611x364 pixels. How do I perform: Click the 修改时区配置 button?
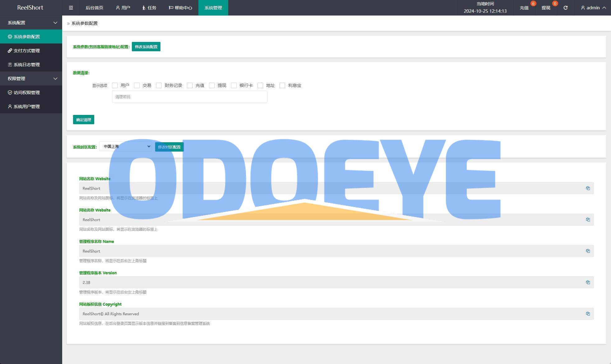pyautogui.click(x=169, y=147)
